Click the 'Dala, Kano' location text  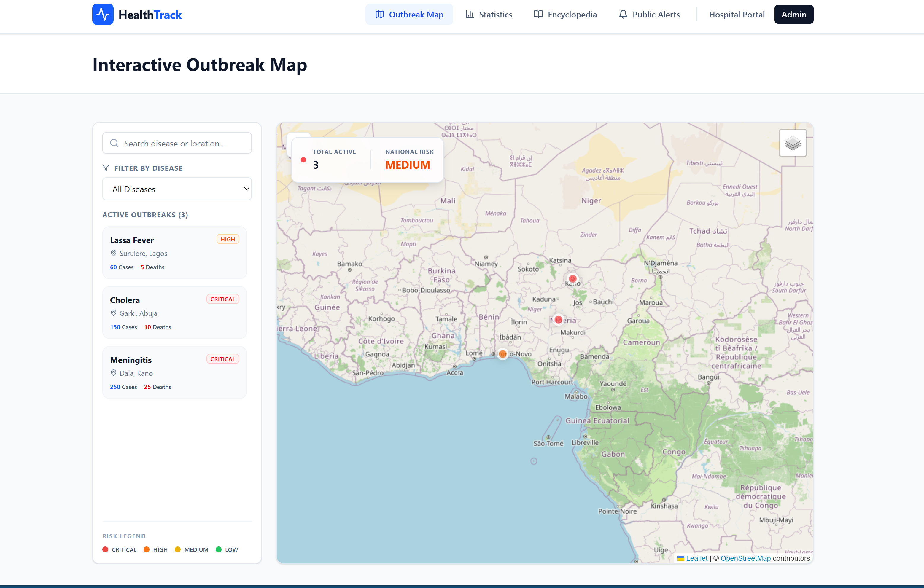point(136,373)
